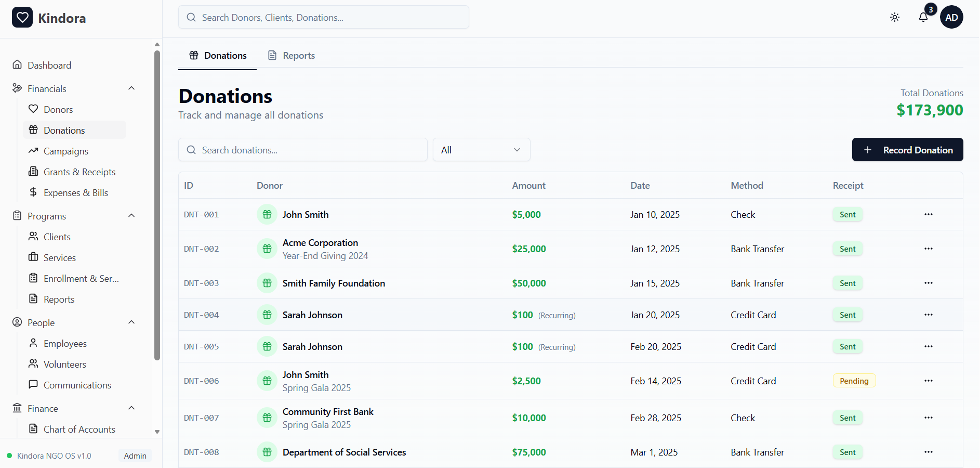Open Expenses & Bills
The height and width of the screenshot is (468, 980).
click(x=75, y=192)
